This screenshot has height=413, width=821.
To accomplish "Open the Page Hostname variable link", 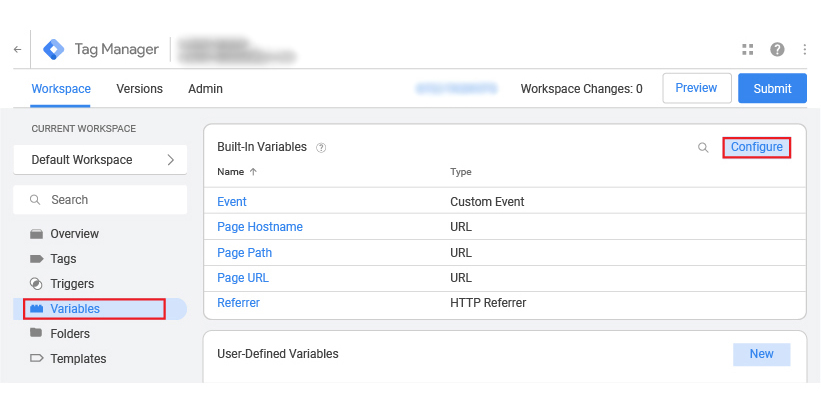I will (260, 227).
